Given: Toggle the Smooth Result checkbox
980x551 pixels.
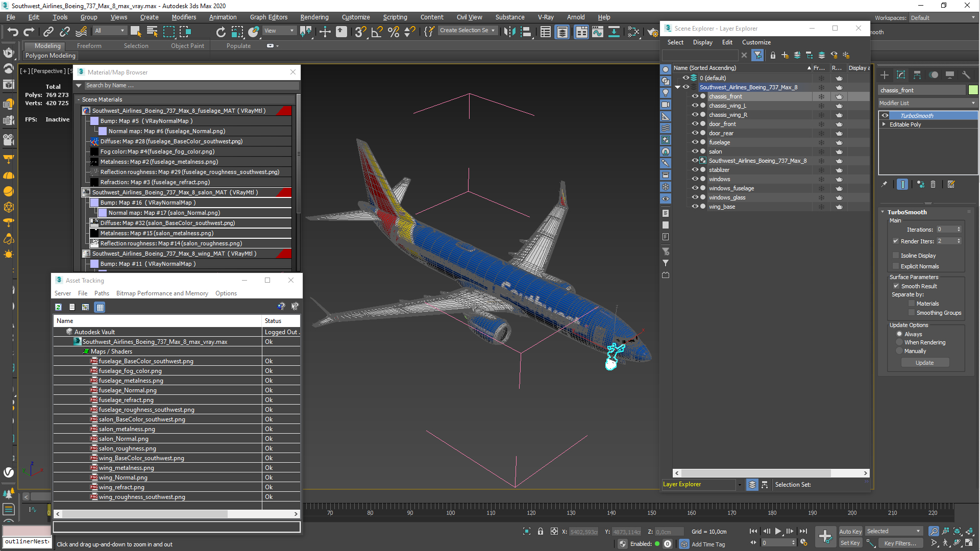Looking at the screenshot, I should click(x=896, y=286).
